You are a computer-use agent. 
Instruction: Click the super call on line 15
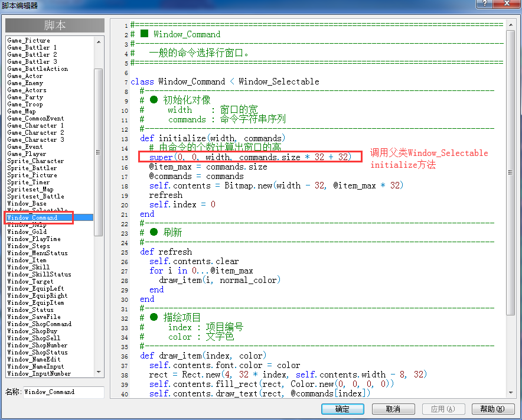250,157
